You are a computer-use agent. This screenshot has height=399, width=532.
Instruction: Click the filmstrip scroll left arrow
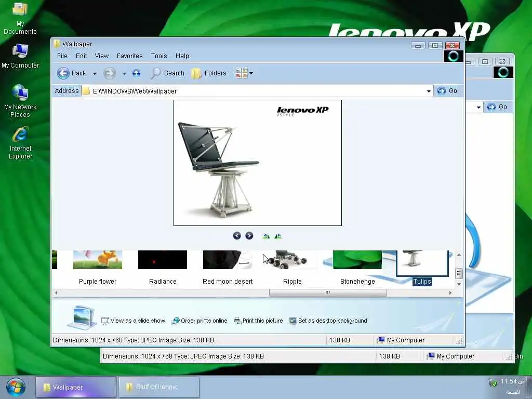pos(56,292)
